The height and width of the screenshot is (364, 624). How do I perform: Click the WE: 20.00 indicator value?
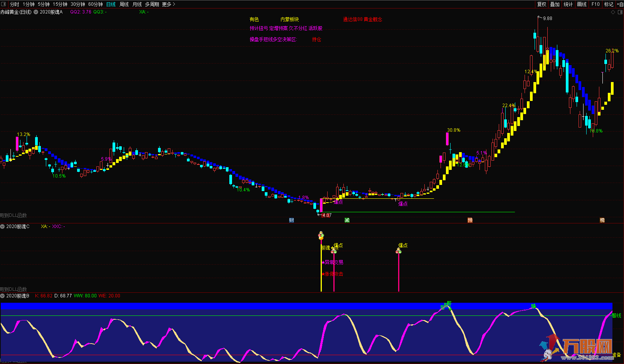pos(109,296)
